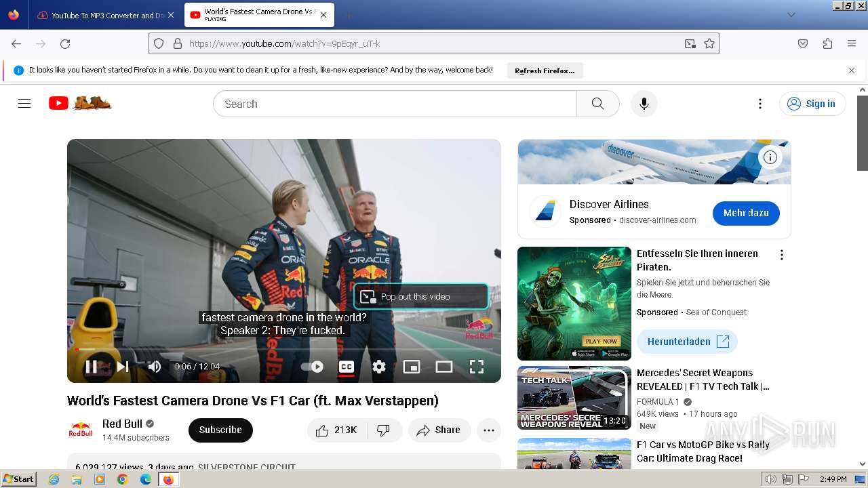Pause the video with the pause button
868x488 pixels.
click(91, 367)
